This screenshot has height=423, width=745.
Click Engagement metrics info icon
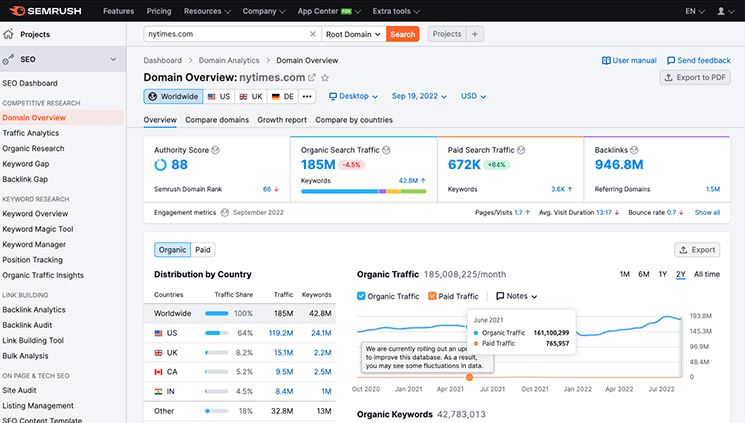click(x=225, y=212)
